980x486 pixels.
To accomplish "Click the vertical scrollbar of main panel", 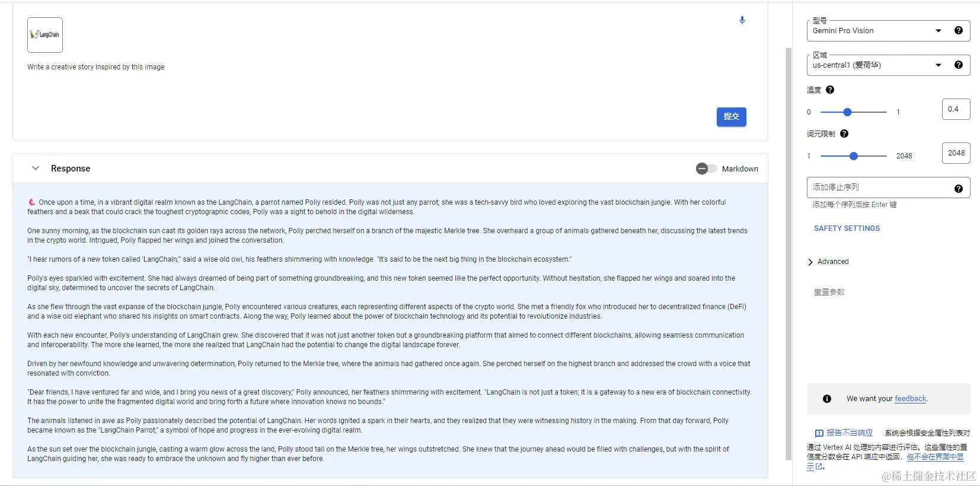I will coord(789,253).
